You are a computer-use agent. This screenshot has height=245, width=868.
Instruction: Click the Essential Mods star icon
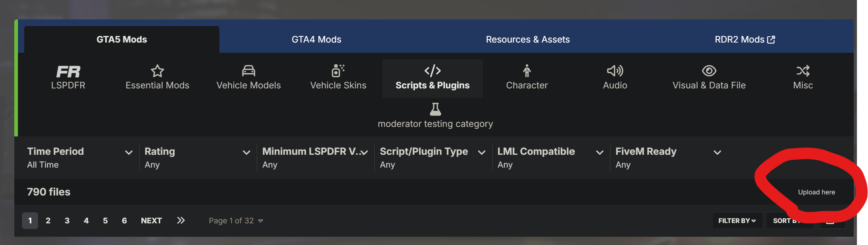coord(157,71)
